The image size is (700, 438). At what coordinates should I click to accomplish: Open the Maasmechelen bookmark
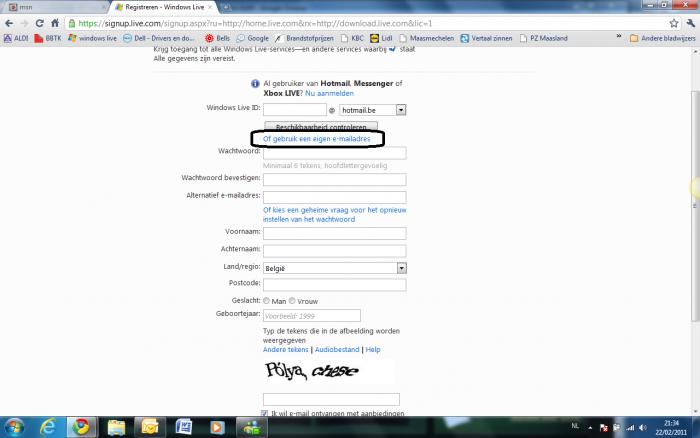tap(427, 38)
